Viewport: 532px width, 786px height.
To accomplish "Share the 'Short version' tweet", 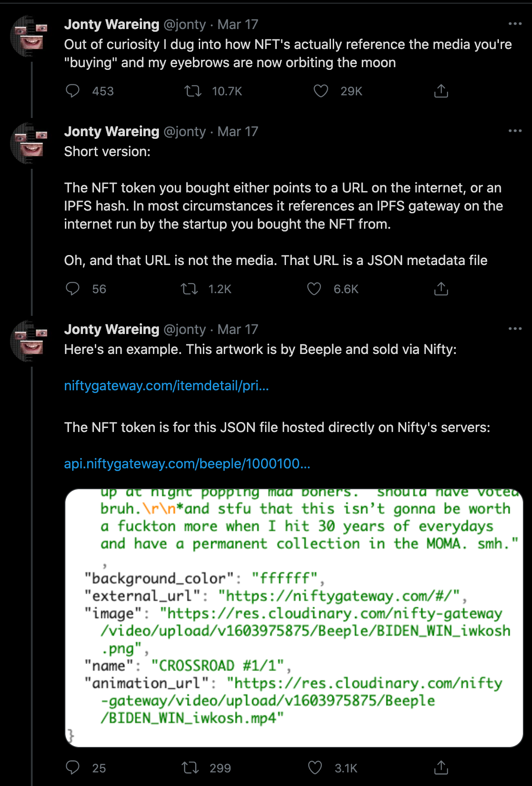I will coord(441,289).
